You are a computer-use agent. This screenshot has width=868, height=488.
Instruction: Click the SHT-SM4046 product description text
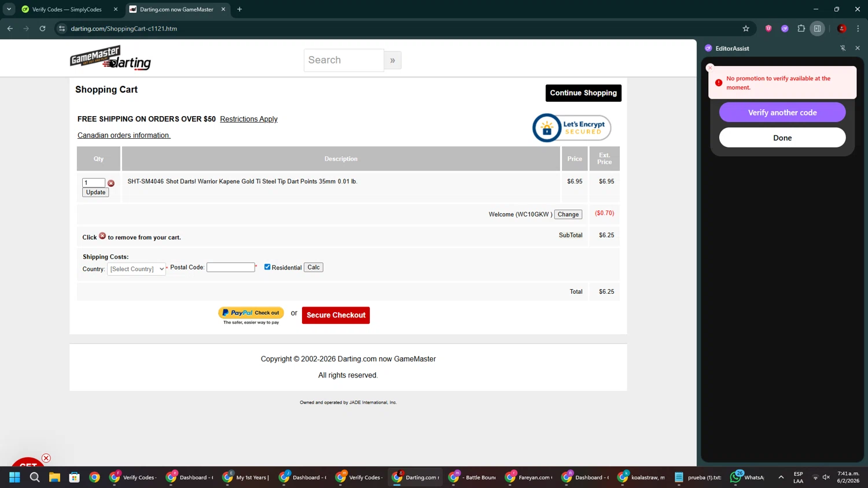[x=242, y=182]
